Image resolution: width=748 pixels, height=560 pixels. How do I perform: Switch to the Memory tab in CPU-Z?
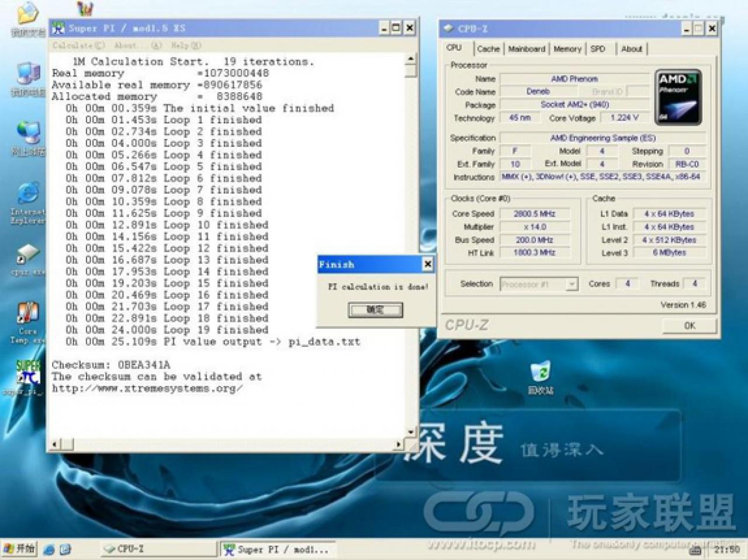point(567,49)
